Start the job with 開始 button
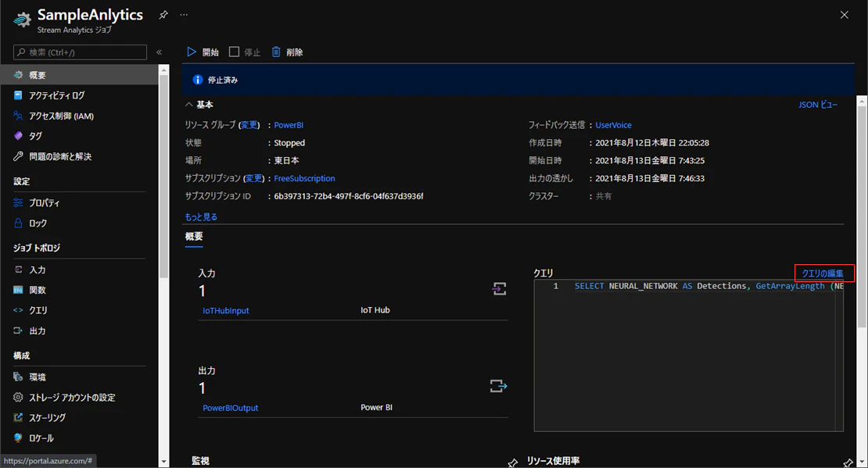868x468 pixels. click(203, 52)
